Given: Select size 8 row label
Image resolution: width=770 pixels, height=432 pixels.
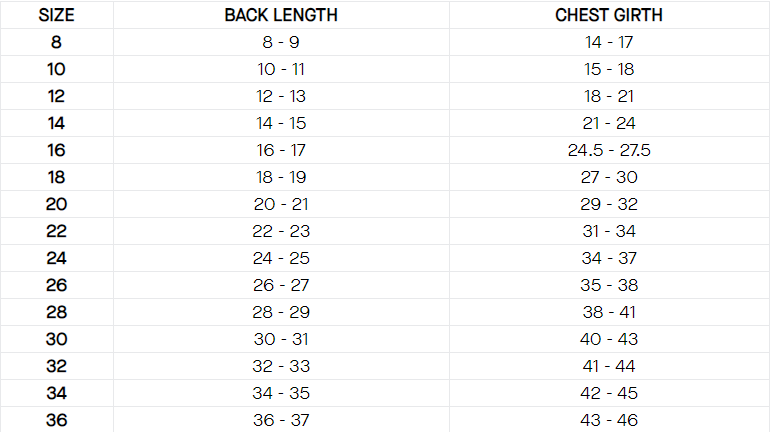Looking at the screenshot, I should click(57, 42).
